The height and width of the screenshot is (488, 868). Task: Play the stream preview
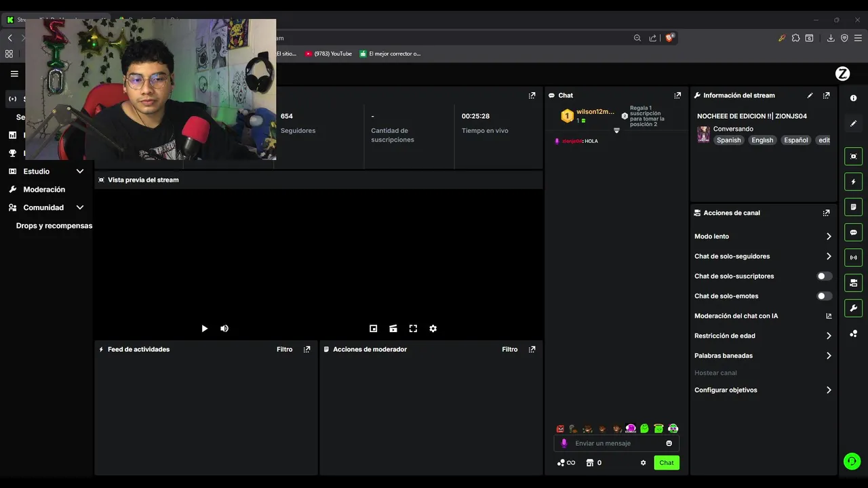pos(204,329)
